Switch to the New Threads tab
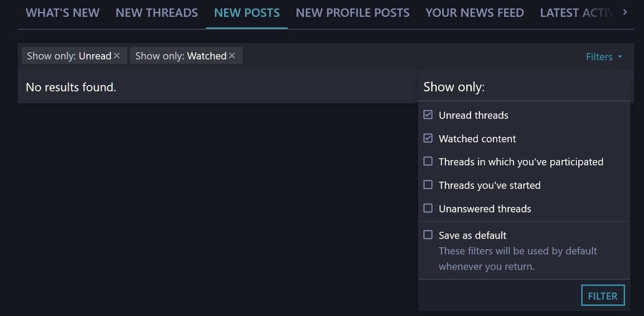This screenshot has height=316, width=644. [x=157, y=13]
